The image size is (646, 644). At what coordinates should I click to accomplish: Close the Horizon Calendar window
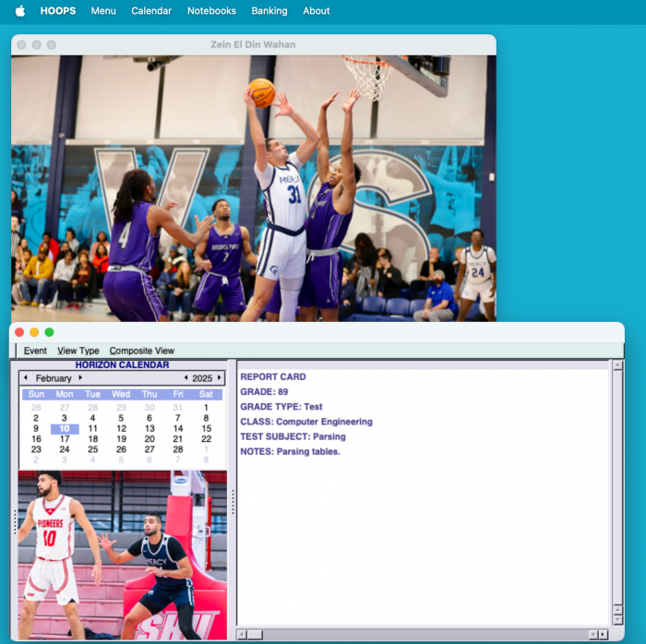(x=19, y=332)
